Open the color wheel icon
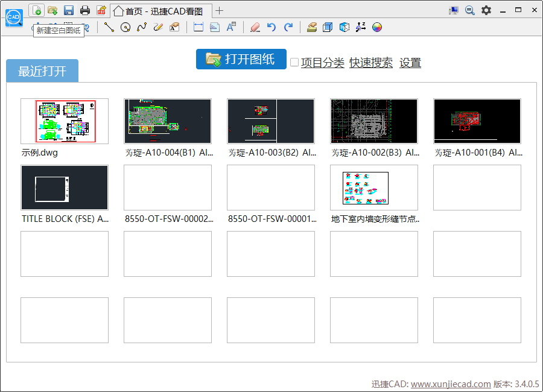Viewport: 543px width, 392px height. pyautogui.click(x=377, y=27)
